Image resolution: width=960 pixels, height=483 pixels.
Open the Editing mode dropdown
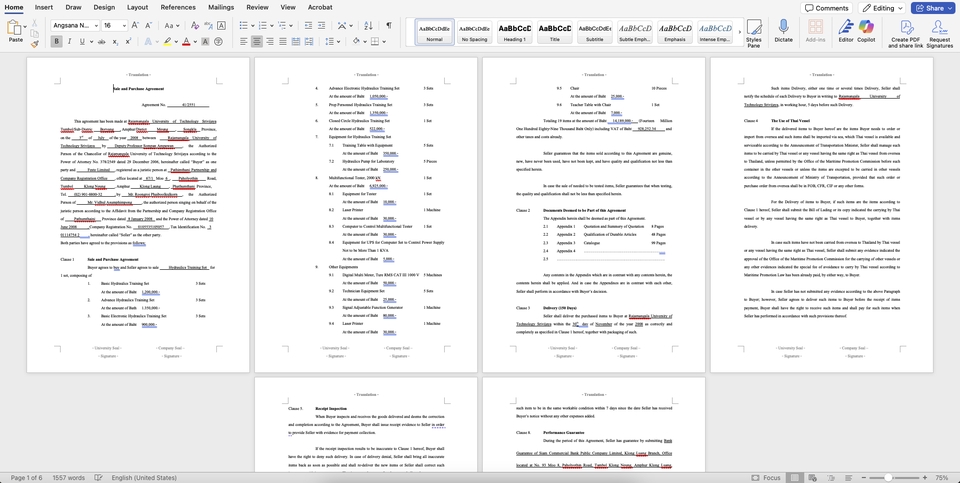click(x=882, y=8)
